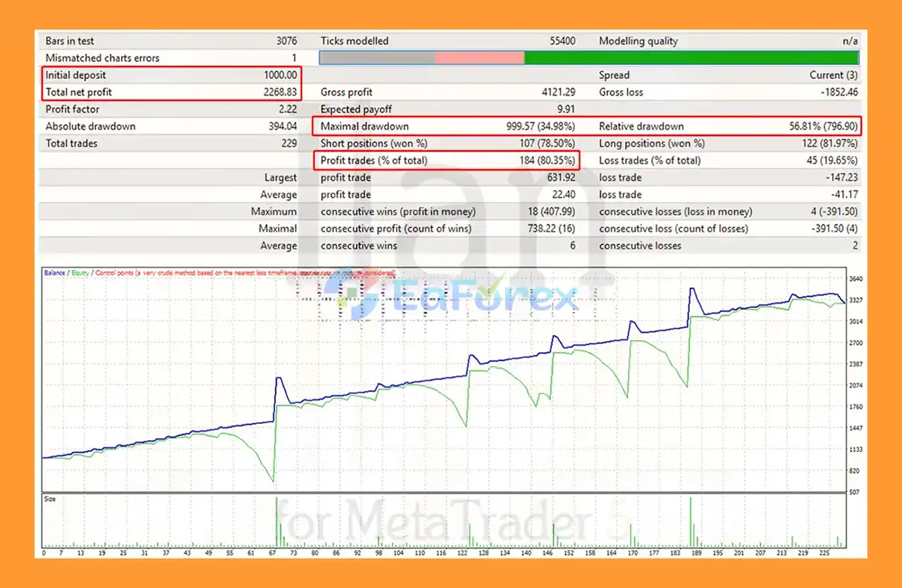Click the Size label in lower panel
The width and height of the screenshot is (902, 588).
pos(50,499)
